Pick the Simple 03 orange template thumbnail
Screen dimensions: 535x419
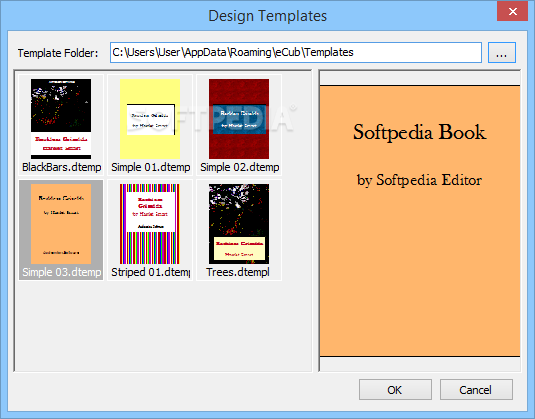click(61, 224)
